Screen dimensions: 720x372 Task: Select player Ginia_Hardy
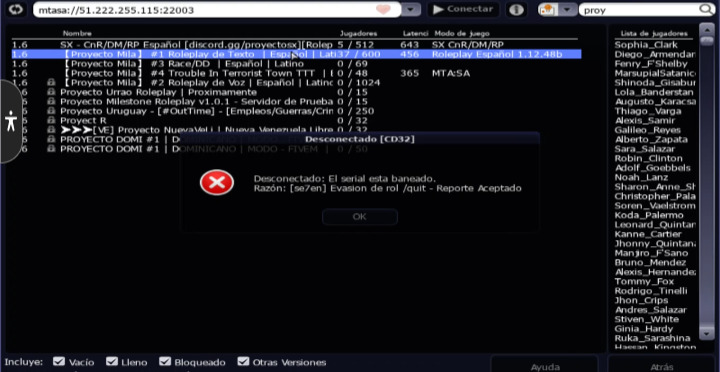[x=644, y=329]
